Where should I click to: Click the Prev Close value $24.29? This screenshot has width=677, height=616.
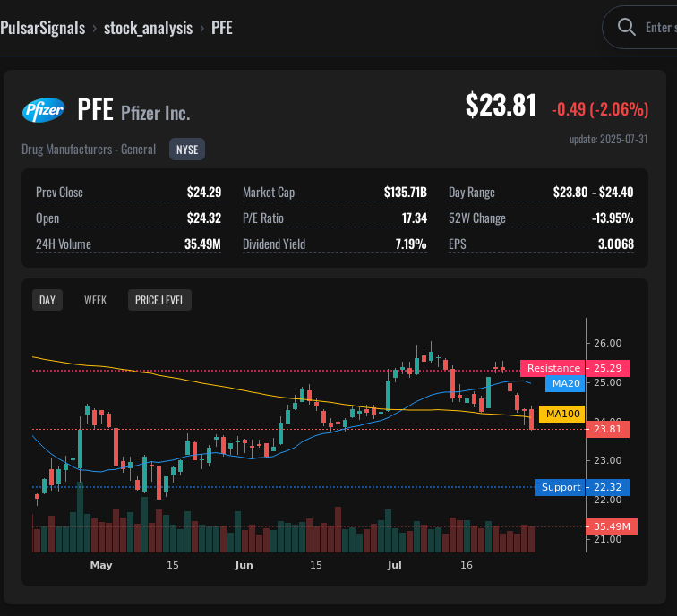[x=204, y=192]
